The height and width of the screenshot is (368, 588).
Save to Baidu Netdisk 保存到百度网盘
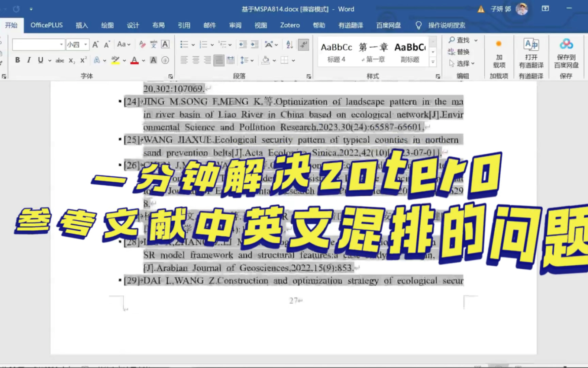[x=566, y=53]
